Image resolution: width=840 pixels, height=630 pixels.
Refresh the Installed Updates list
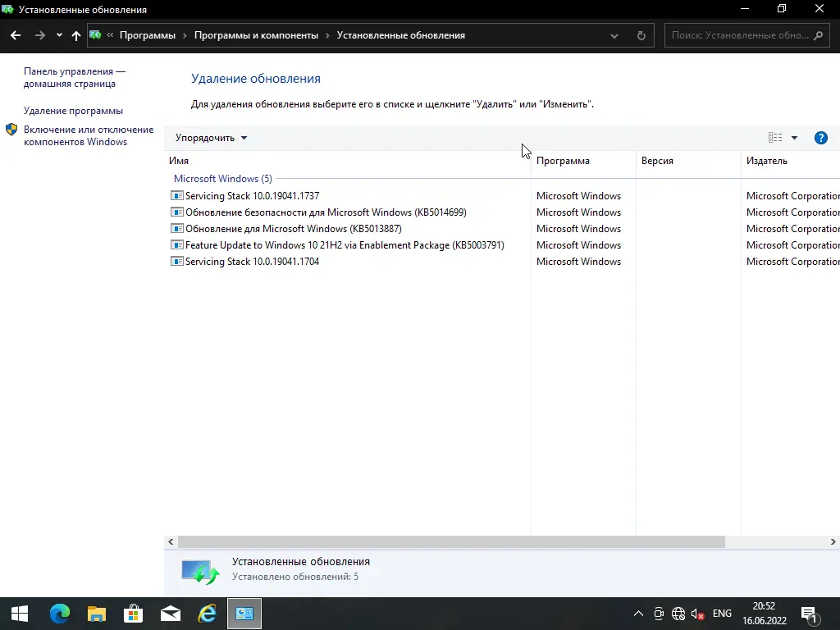[641, 36]
